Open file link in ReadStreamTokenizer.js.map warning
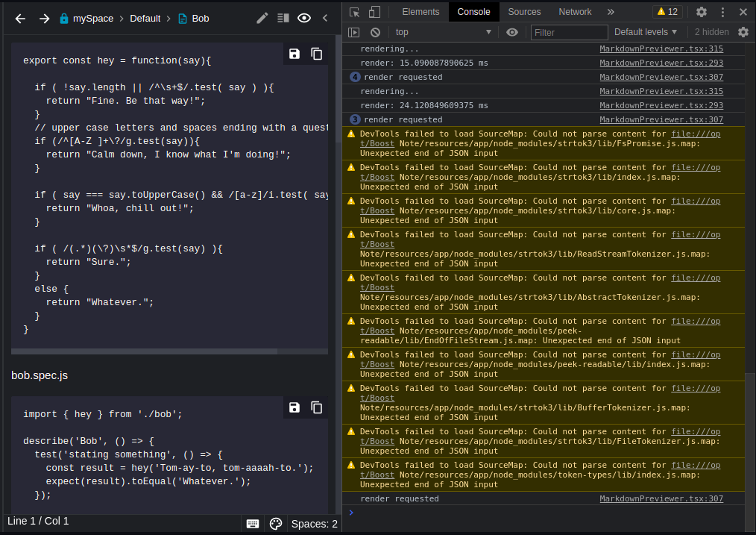 [696, 235]
